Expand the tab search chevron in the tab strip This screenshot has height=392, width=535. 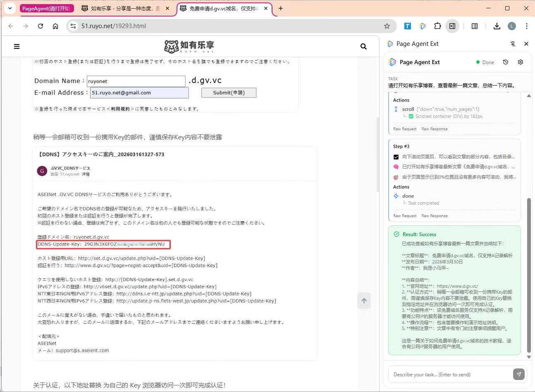click(10, 8)
